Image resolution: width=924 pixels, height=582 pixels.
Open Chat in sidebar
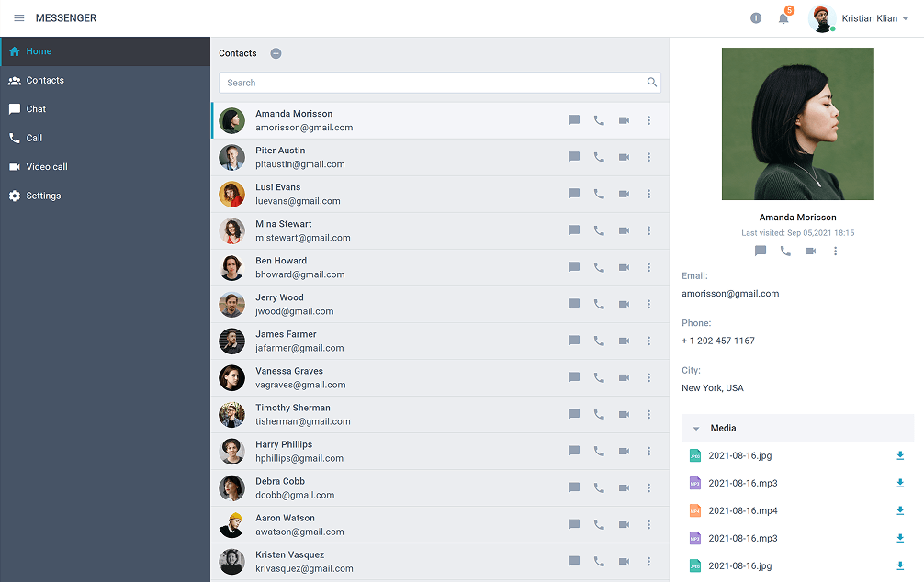click(x=105, y=109)
